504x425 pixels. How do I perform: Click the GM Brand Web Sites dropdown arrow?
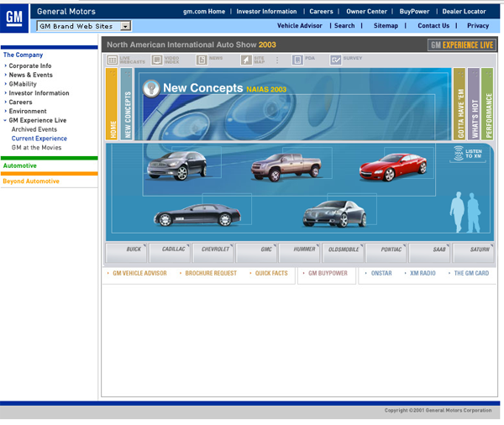126,26
